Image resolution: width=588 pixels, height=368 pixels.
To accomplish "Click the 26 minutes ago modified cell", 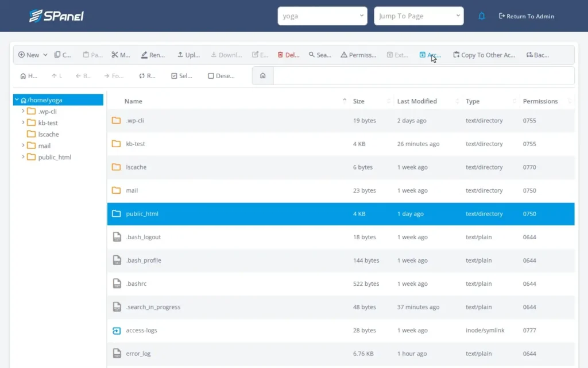I will point(418,144).
